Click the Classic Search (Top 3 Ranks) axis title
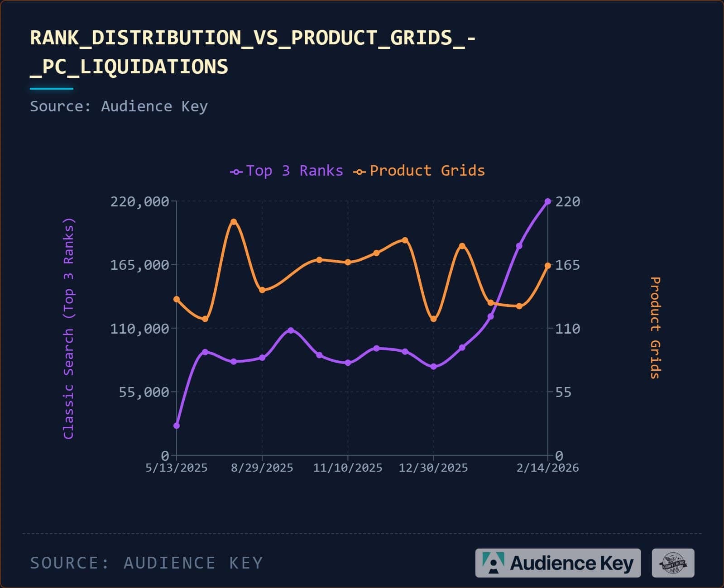Image resolution: width=724 pixels, height=588 pixels. (68, 329)
